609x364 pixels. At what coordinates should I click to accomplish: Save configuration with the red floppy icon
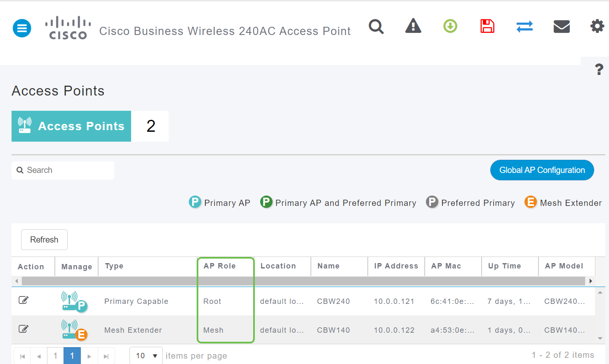click(487, 26)
